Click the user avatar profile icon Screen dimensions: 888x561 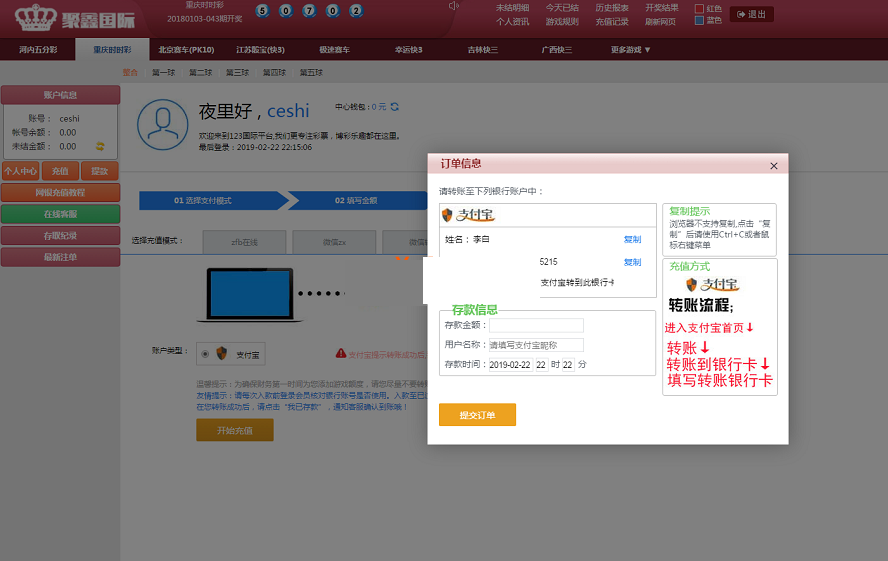pos(161,124)
